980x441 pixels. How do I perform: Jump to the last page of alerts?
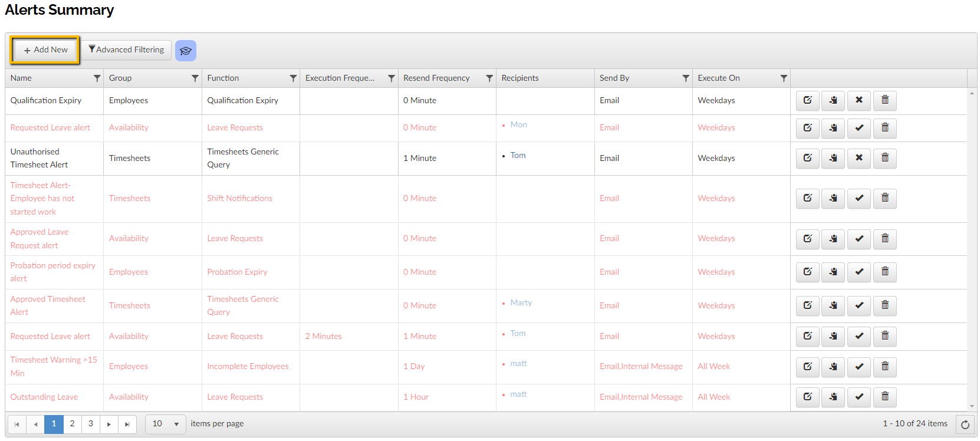coord(127,424)
